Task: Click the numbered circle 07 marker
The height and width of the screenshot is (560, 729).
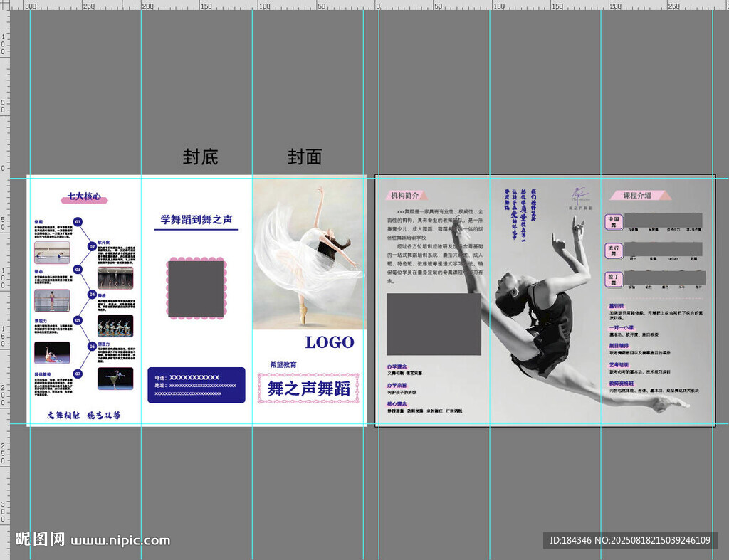Action: click(x=78, y=374)
